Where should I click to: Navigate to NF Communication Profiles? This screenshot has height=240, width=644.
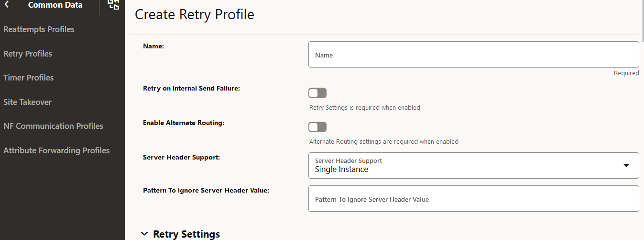click(53, 126)
